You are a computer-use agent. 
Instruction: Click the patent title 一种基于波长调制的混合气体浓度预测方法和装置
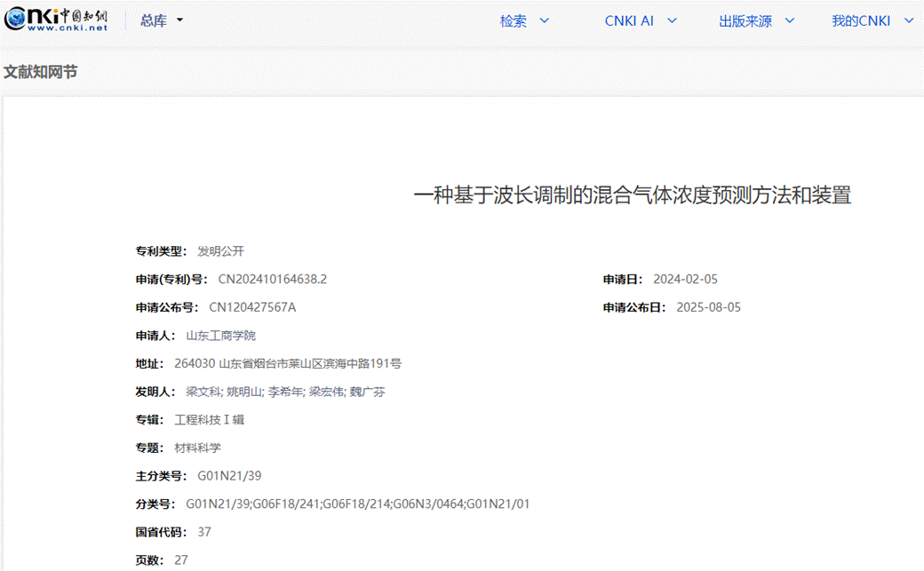[x=632, y=195]
